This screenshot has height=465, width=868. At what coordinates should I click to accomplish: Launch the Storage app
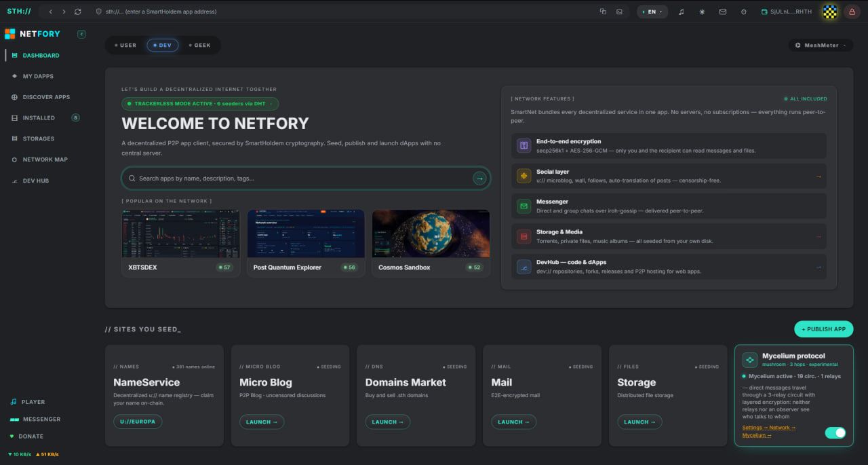click(x=639, y=422)
